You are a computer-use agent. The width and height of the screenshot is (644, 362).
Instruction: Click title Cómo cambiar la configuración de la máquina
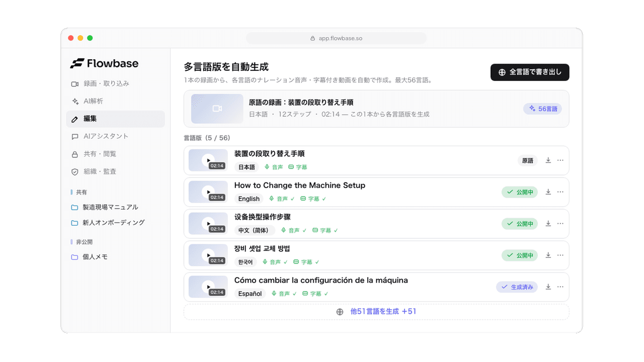pos(321,281)
